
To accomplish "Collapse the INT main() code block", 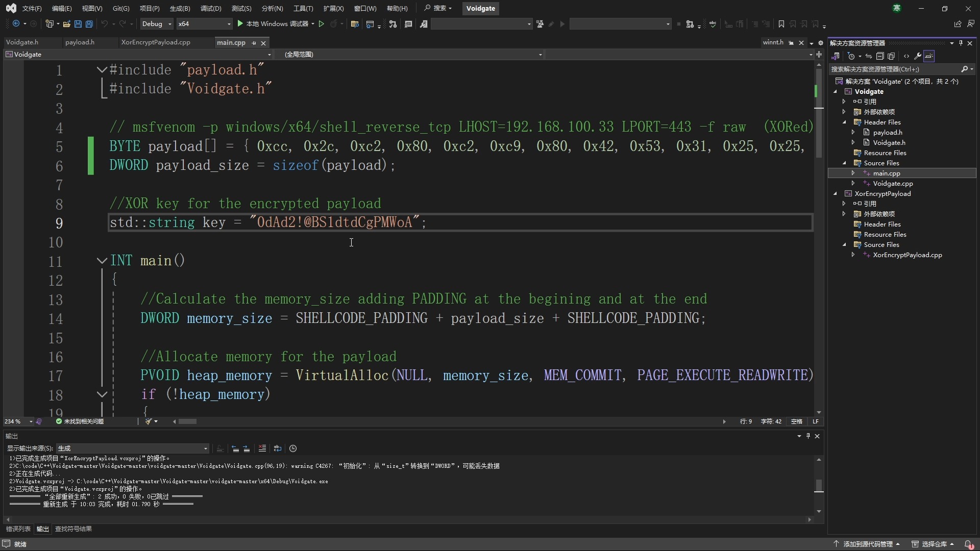I will [102, 261].
